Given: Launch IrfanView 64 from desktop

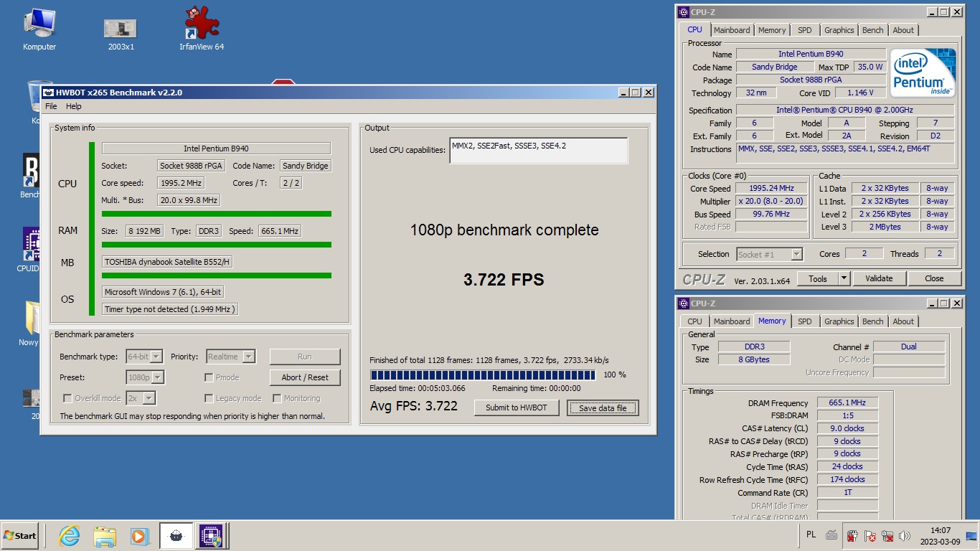Looking at the screenshot, I should (202, 29).
